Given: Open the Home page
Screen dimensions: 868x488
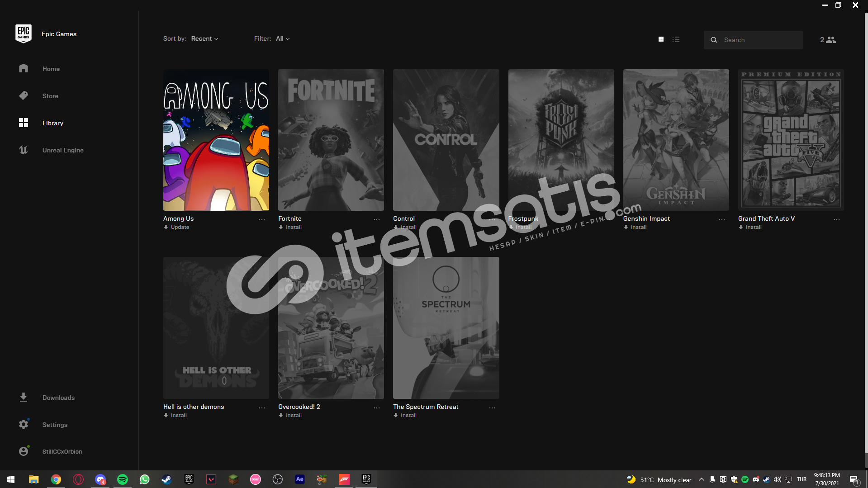Looking at the screenshot, I should tap(51, 69).
